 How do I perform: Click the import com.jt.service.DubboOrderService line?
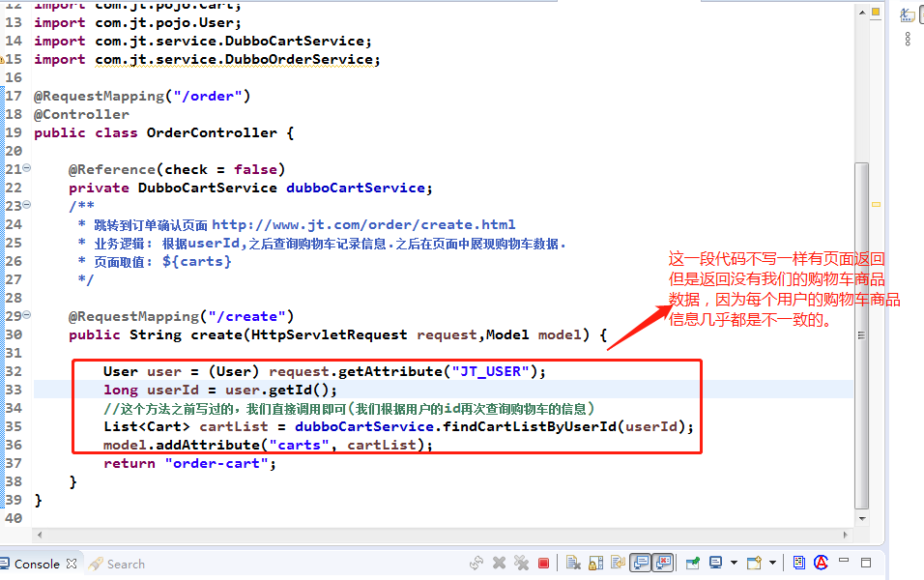click(x=207, y=60)
